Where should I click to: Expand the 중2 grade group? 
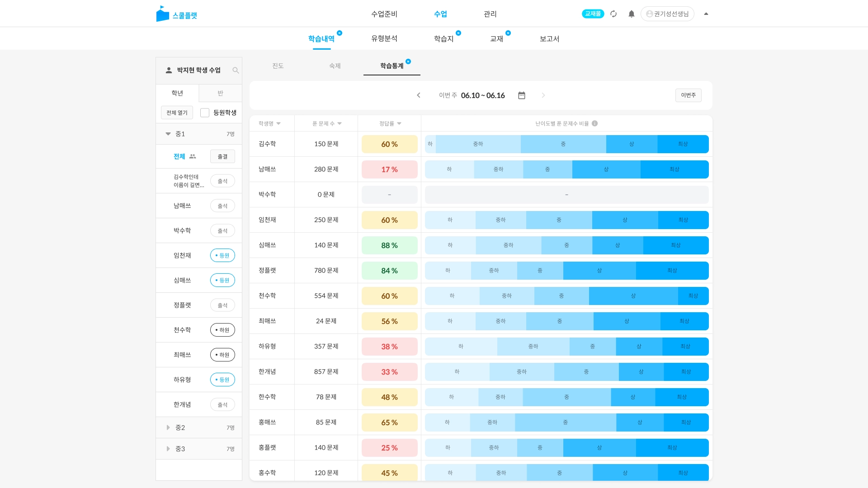click(x=168, y=427)
